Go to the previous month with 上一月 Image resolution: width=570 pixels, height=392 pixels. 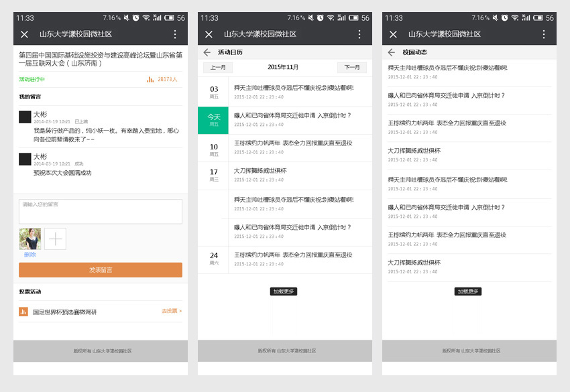click(x=218, y=67)
